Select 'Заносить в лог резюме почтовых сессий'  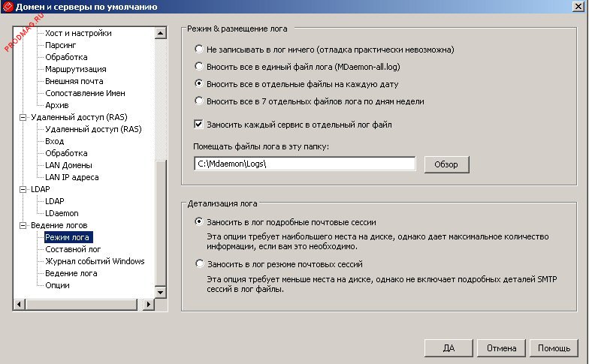(x=198, y=264)
